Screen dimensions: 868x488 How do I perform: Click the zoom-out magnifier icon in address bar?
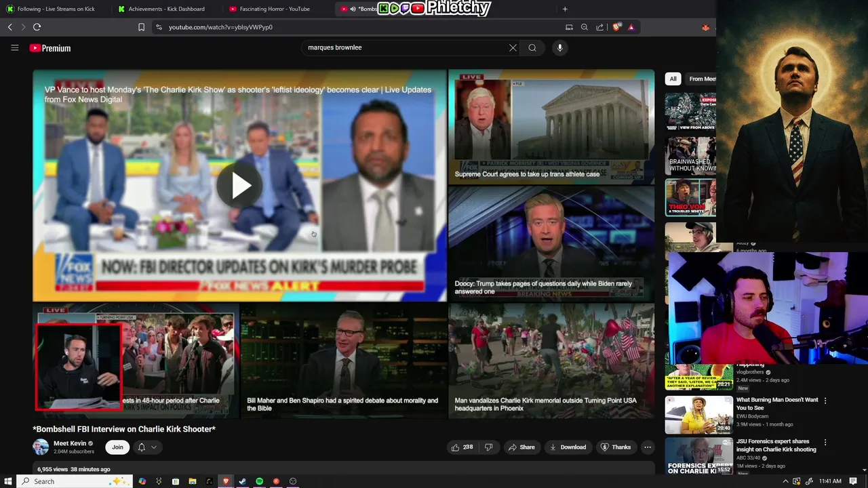pos(585,27)
